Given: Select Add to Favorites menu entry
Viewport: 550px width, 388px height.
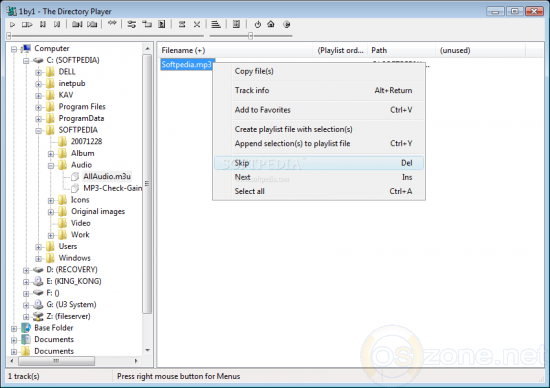Looking at the screenshot, I should coord(318,110).
